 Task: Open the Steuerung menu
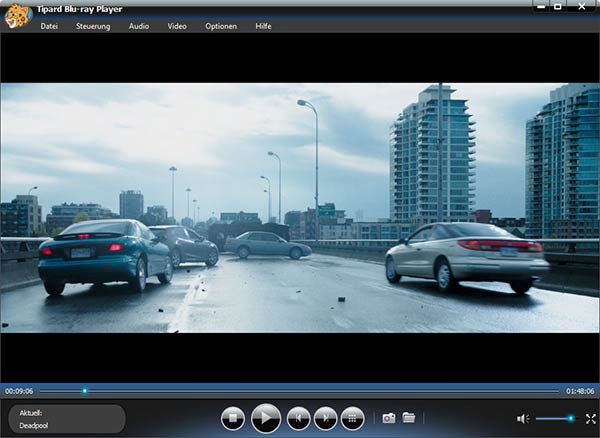tap(93, 26)
